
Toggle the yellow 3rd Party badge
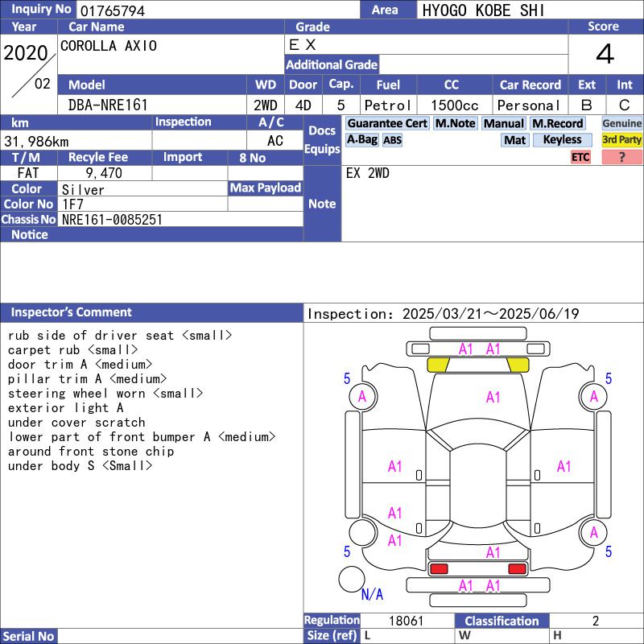(x=622, y=140)
